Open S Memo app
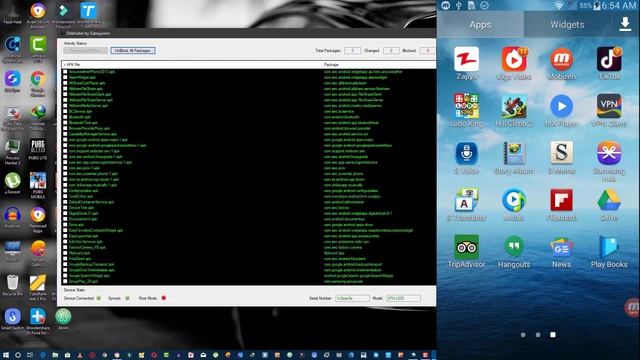This screenshot has width=640, height=360. (x=561, y=153)
